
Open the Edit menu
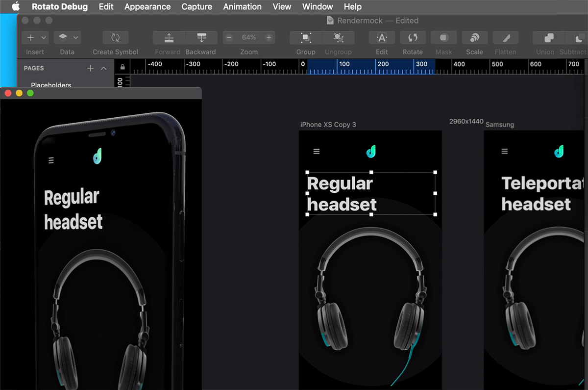click(106, 6)
